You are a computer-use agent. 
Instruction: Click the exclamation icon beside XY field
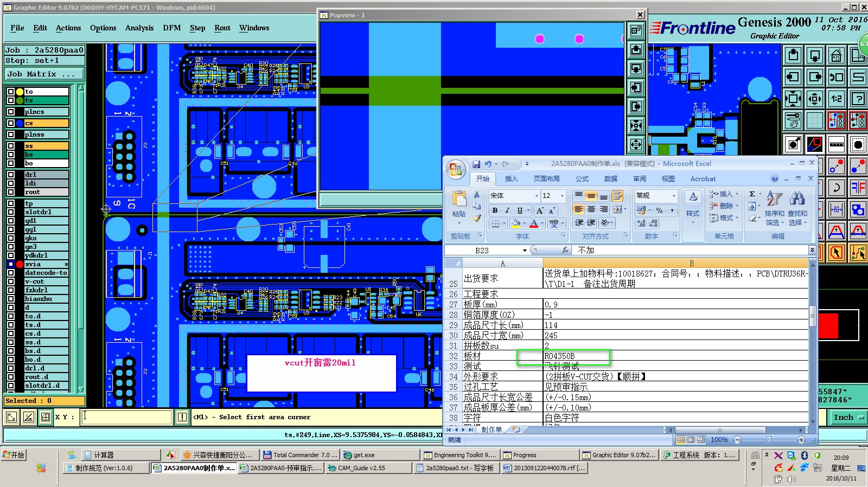pyautogui.click(x=182, y=417)
